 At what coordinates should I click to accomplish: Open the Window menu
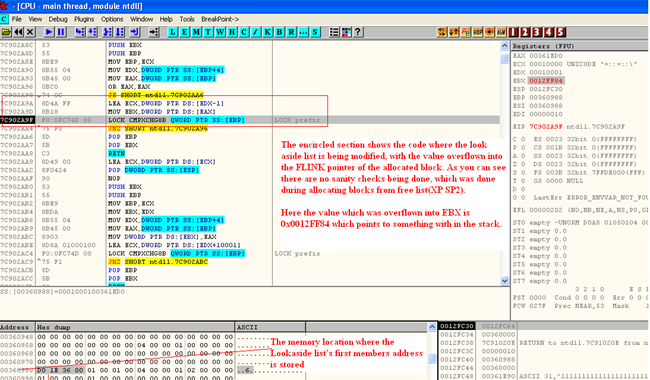tap(141, 19)
